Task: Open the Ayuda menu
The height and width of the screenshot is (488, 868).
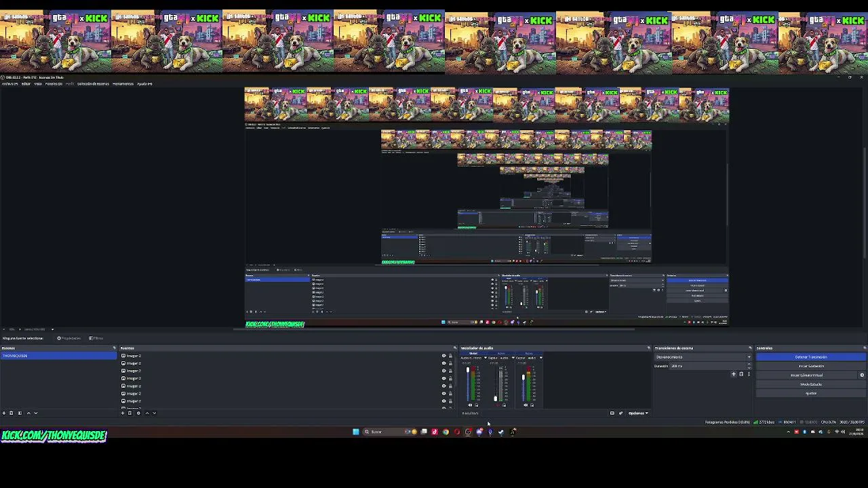Action: pyautogui.click(x=144, y=84)
